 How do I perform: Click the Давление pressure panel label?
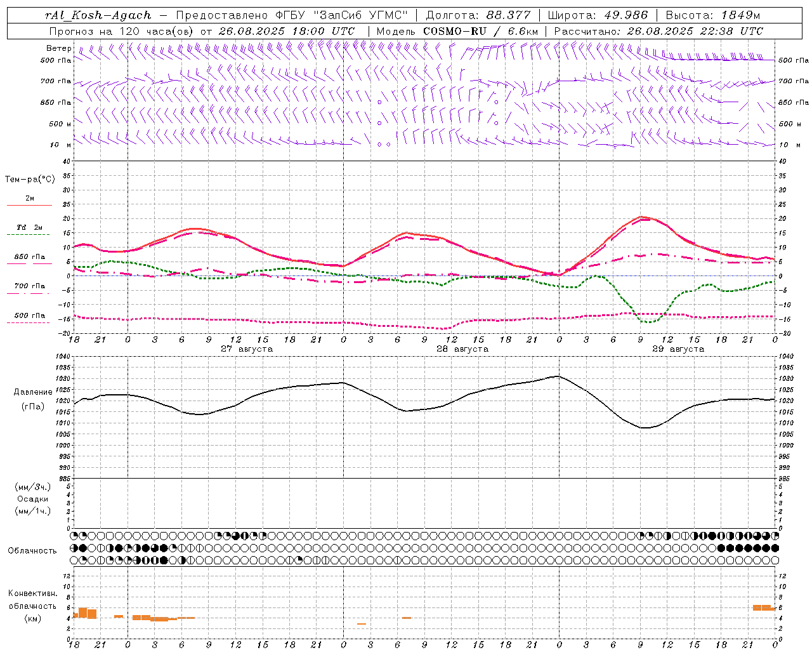(x=33, y=392)
